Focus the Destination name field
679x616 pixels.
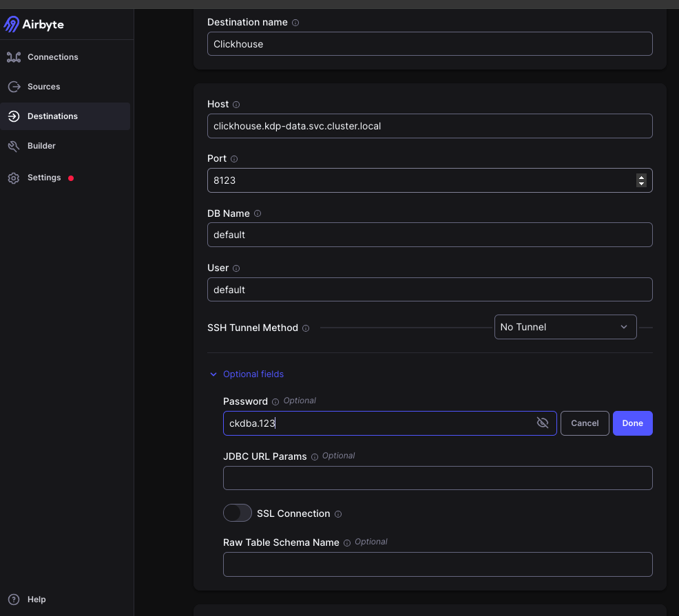[430, 44]
